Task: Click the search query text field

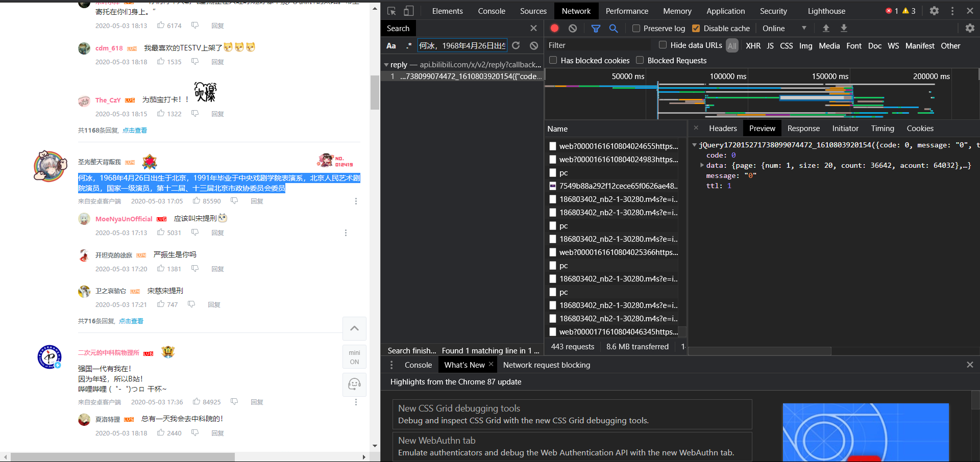Action: click(x=462, y=45)
